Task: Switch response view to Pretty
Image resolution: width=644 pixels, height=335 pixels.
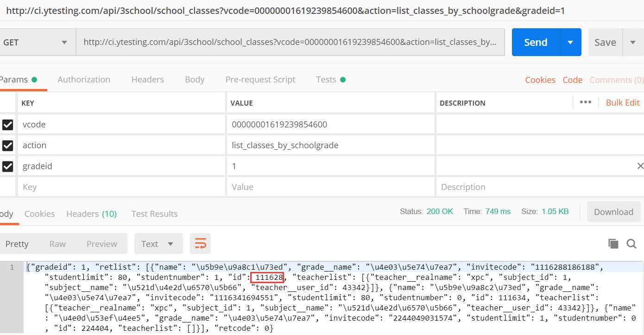Action: point(17,244)
